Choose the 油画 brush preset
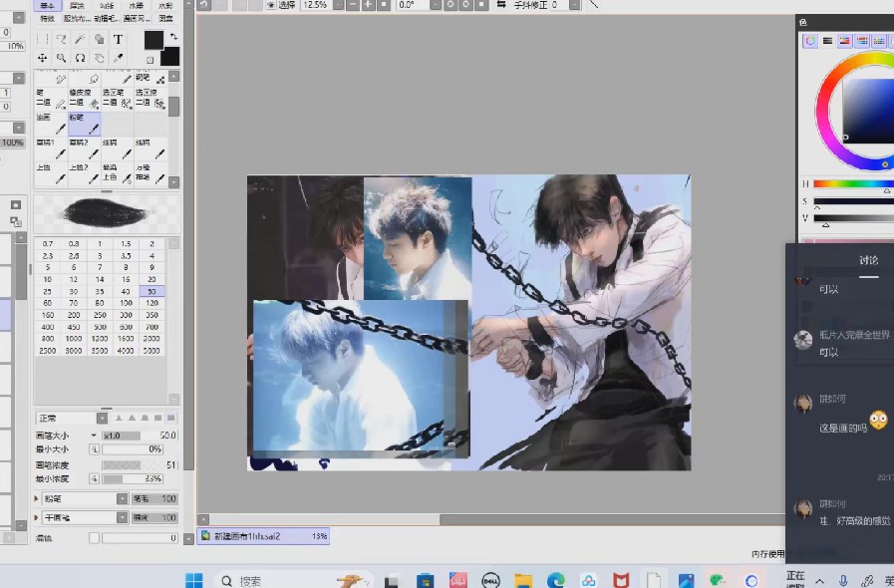894x588 pixels. [x=51, y=124]
